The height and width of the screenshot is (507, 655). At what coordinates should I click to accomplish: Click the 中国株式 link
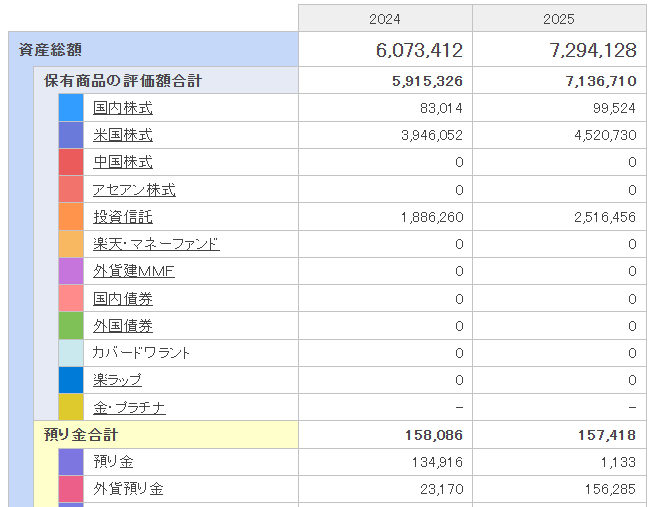(123, 162)
